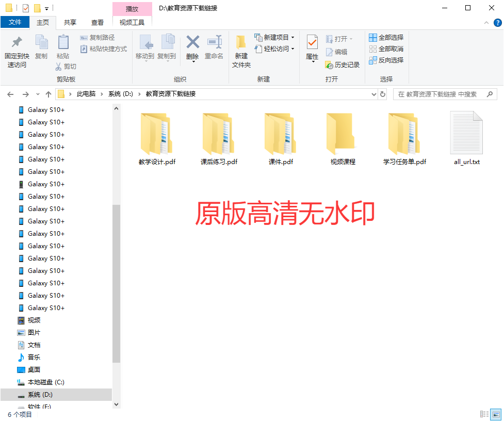
Task: Select 系统 (D:) drive in sidebar
Action: click(x=56, y=395)
